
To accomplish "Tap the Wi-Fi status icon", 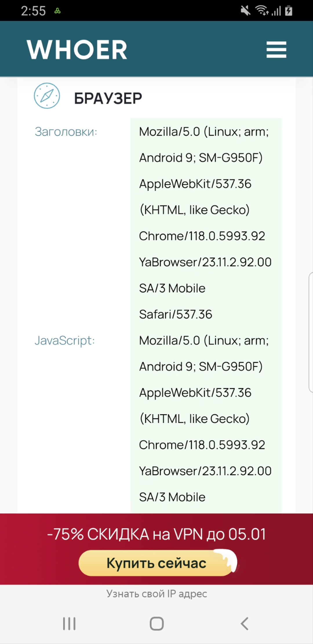I will [x=261, y=11].
